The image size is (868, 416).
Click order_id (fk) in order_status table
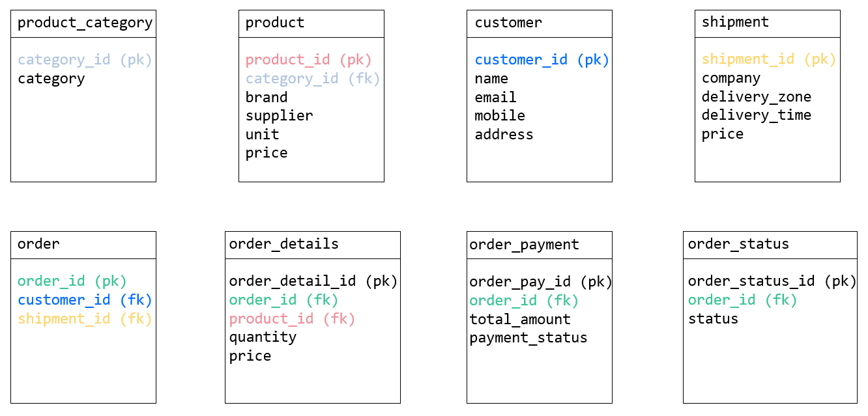click(743, 300)
